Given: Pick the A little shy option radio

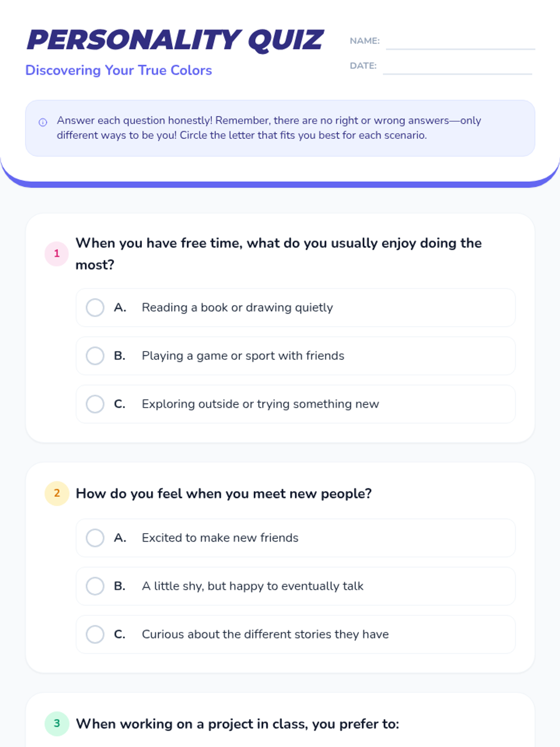Looking at the screenshot, I should click(x=95, y=586).
